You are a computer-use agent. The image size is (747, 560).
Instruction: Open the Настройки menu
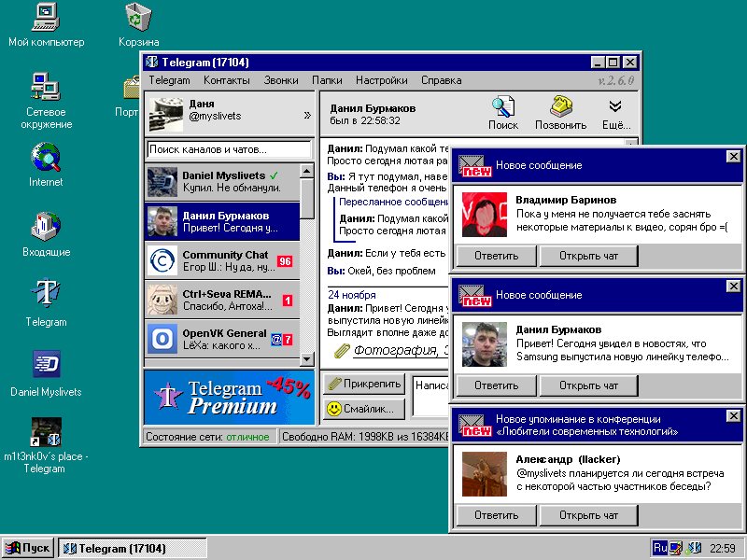tap(382, 80)
